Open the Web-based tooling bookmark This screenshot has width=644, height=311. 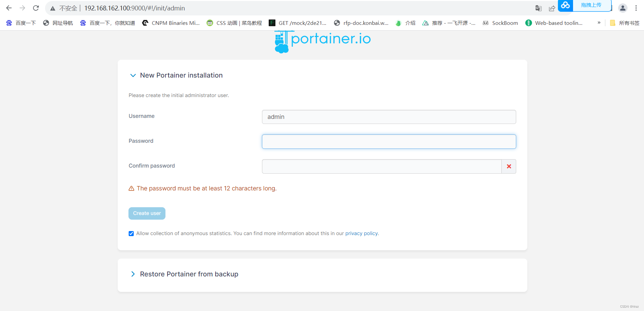pyautogui.click(x=554, y=23)
